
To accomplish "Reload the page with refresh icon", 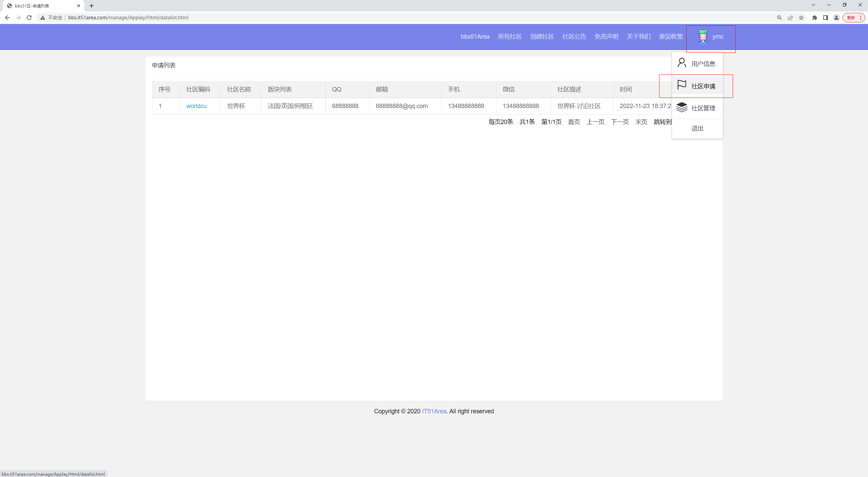I will [29, 18].
